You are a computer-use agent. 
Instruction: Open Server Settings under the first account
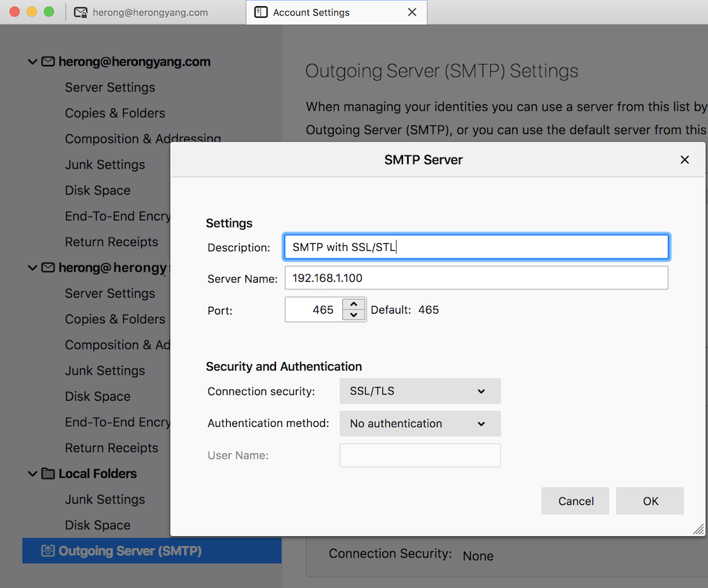coord(109,87)
